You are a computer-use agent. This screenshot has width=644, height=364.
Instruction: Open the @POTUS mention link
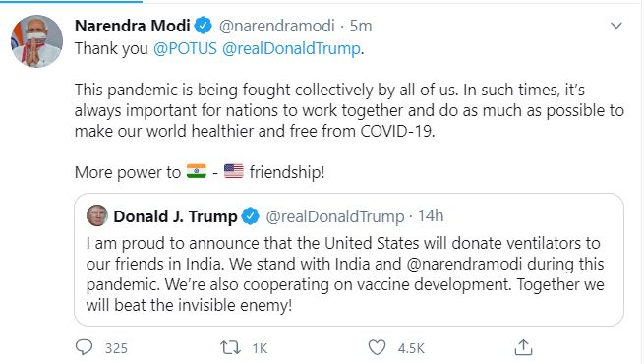point(185,48)
